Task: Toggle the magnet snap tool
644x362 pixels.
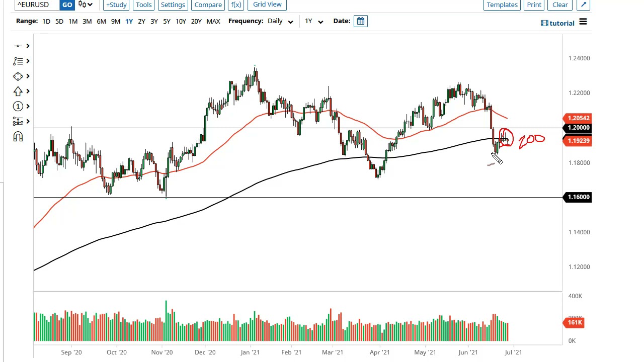Action: point(18,137)
